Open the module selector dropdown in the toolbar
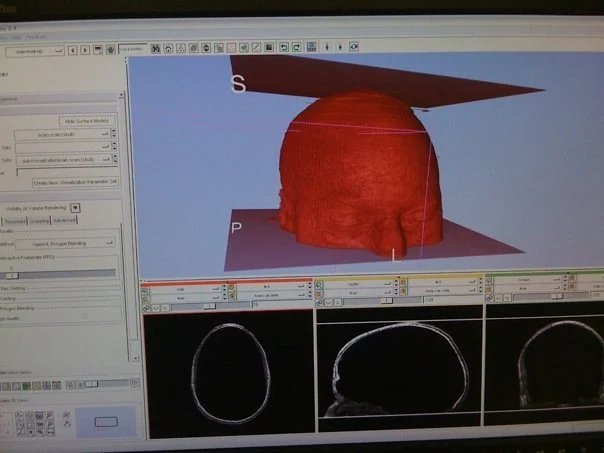Image resolution: width=604 pixels, height=453 pixels. coord(35,51)
